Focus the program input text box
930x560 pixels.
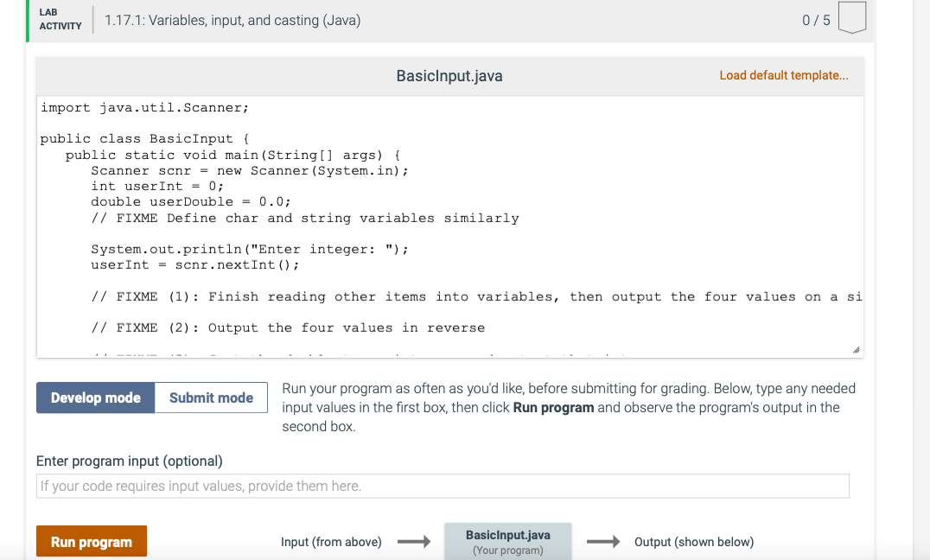coord(442,485)
